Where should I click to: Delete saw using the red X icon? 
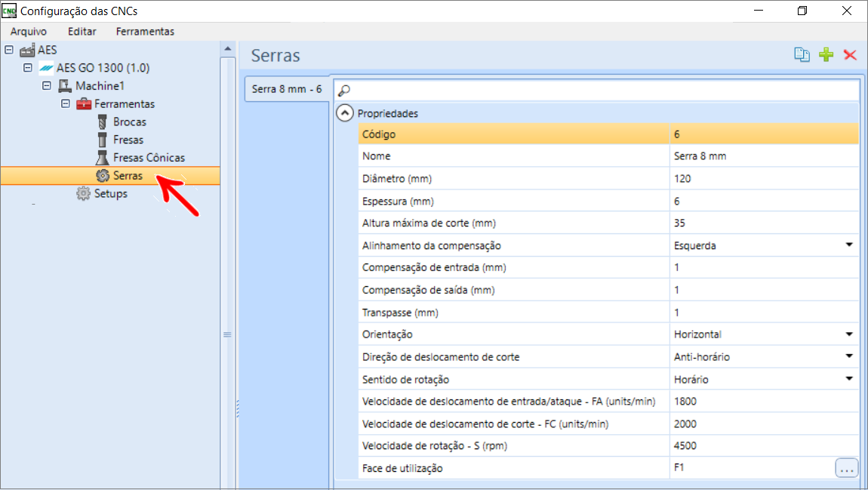(x=851, y=54)
